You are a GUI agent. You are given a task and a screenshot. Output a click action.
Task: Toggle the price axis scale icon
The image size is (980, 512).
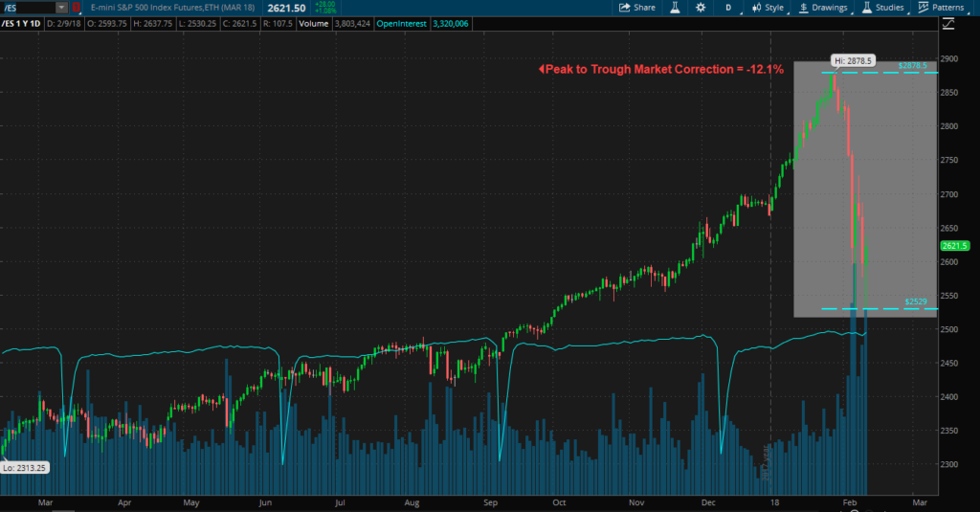click(x=948, y=24)
